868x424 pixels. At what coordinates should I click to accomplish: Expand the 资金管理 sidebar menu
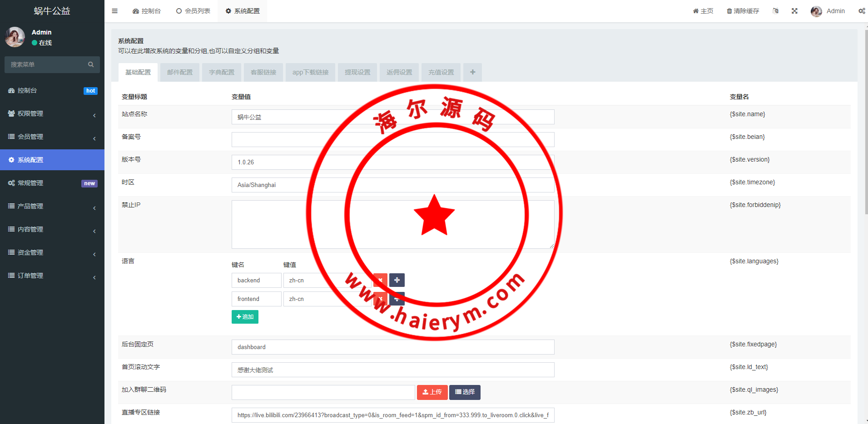pyautogui.click(x=52, y=252)
